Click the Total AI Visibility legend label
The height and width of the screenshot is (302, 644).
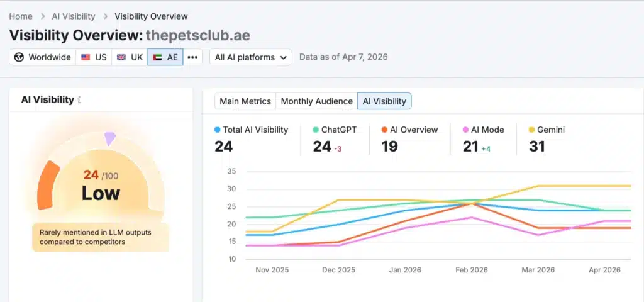(x=255, y=130)
